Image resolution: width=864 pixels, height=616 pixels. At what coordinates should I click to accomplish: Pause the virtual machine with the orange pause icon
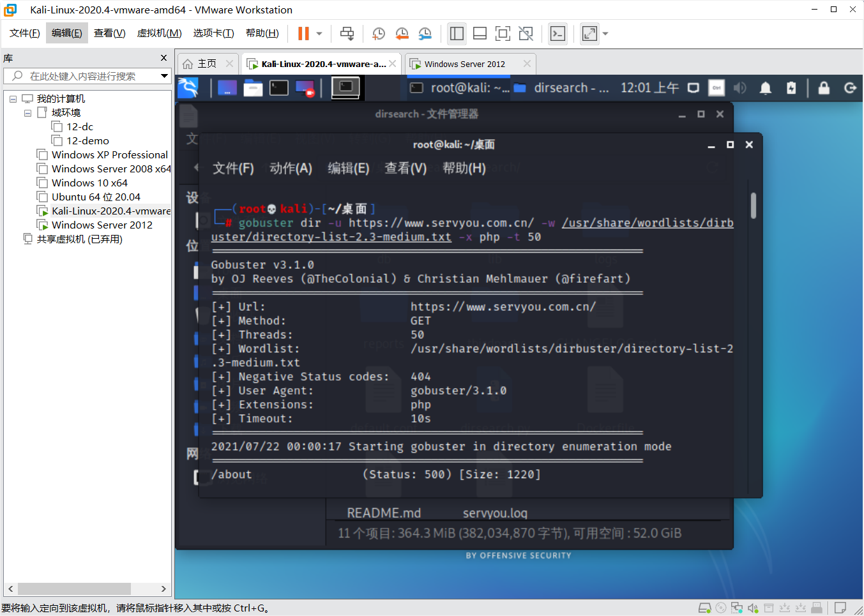[303, 33]
